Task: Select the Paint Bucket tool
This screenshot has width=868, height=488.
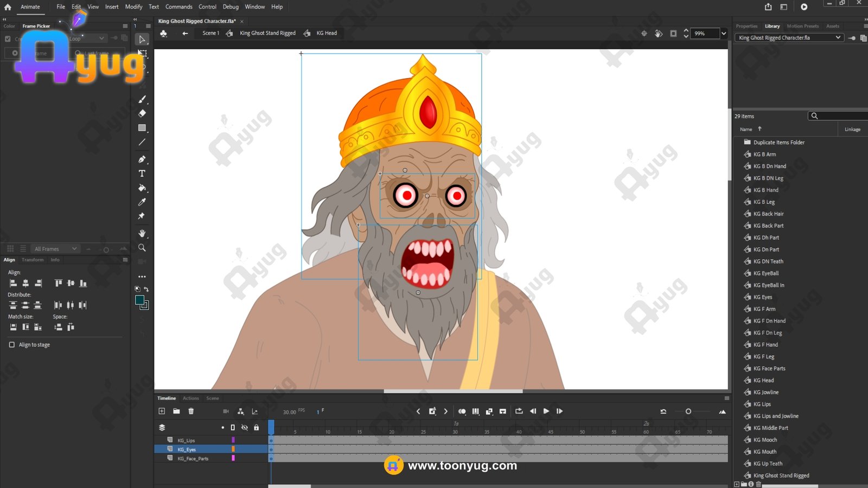Action: [142, 188]
